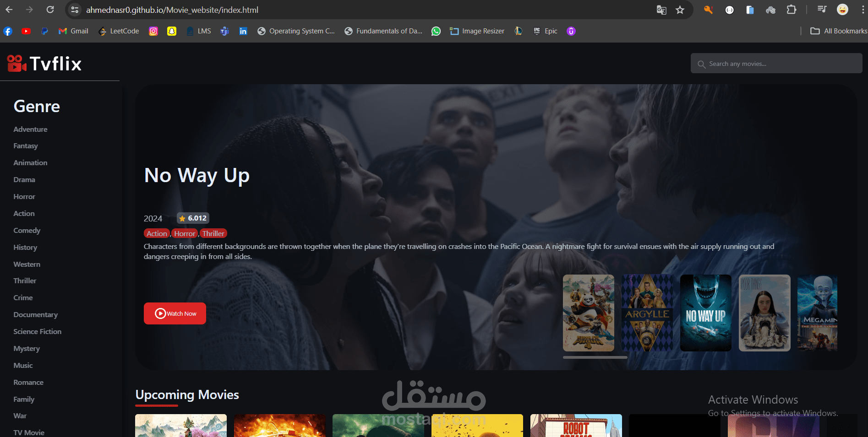Click the Watch Now button
Viewport: 868px width, 437px height.
[175, 313]
